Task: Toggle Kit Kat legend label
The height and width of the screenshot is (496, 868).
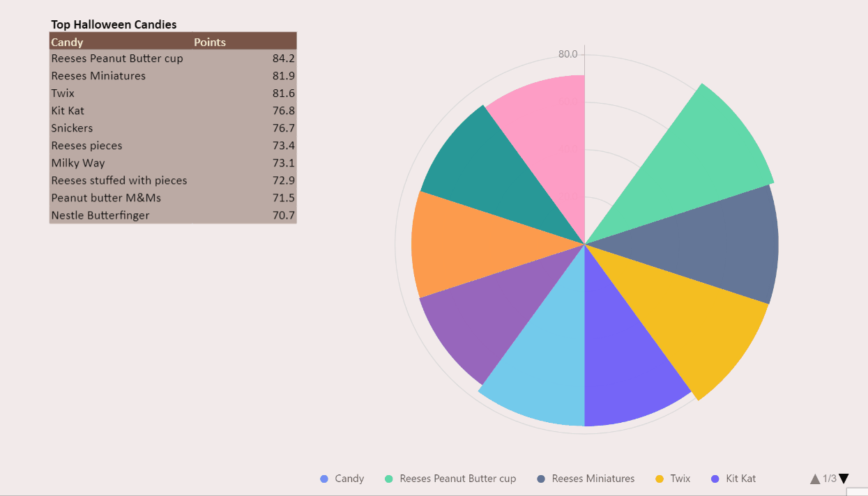Action: coord(741,479)
